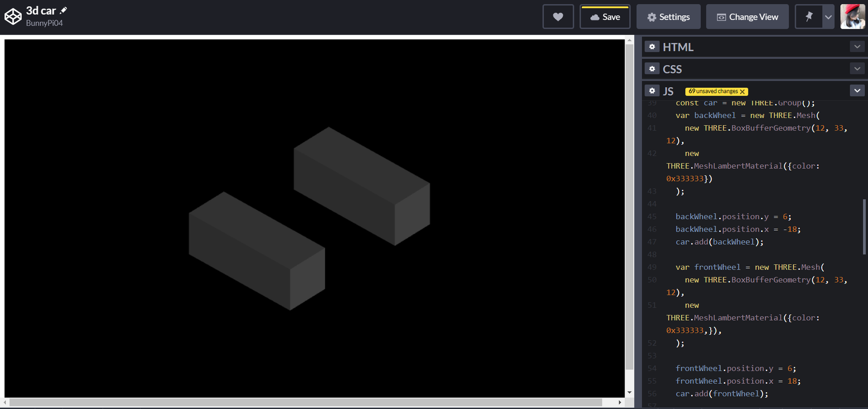The image size is (868, 409).
Task: Place cursor on car.add(backWheel) line
Action: 720,242
